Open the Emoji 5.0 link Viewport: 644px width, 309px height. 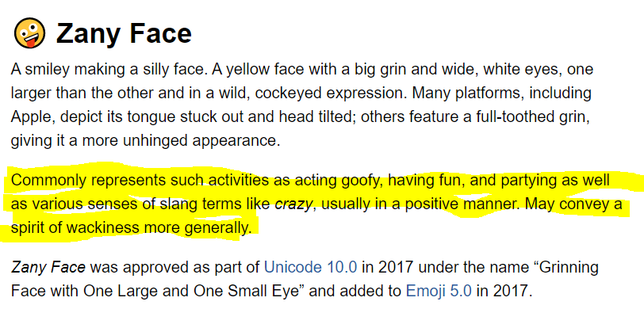439,292
